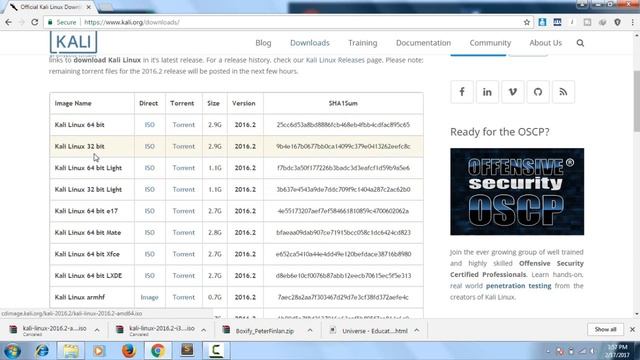Click the Image Name column header
Viewport: 640px width, 360px height.
(73, 104)
